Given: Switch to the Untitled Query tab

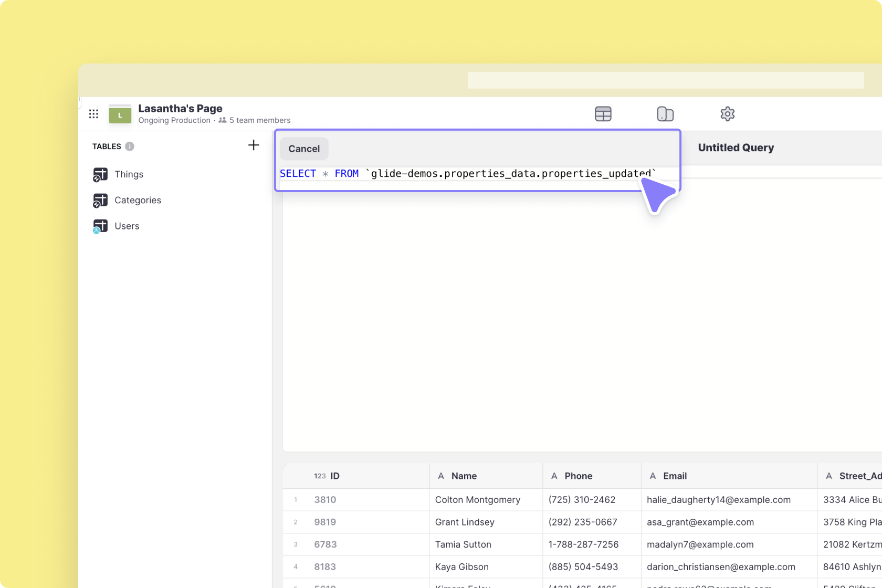Looking at the screenshot, I should click(736, 148).
